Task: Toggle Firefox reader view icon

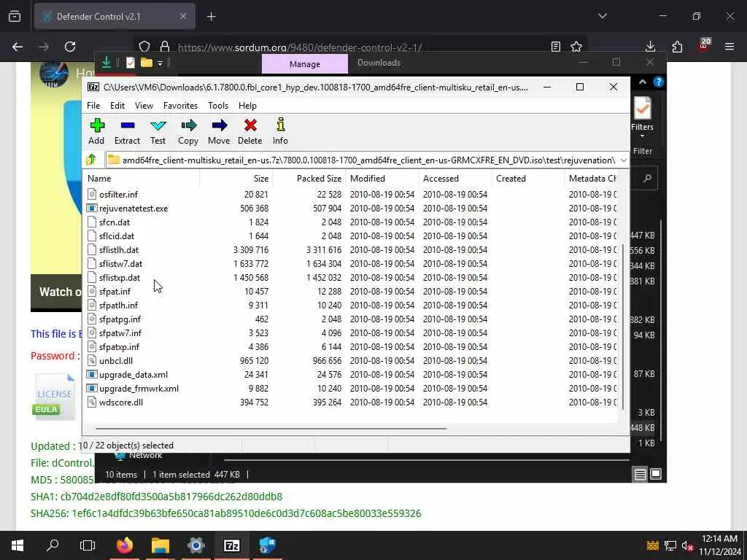Action: click(x=555, y=47)
